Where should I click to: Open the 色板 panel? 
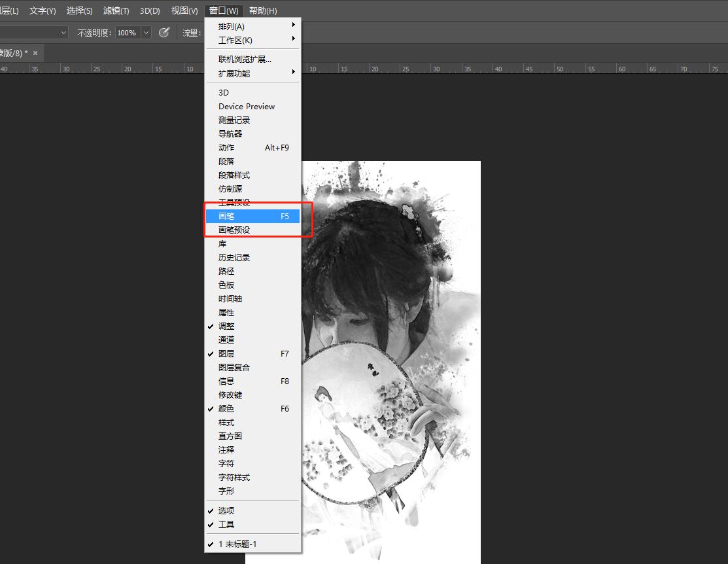click(x=252, y=285)
